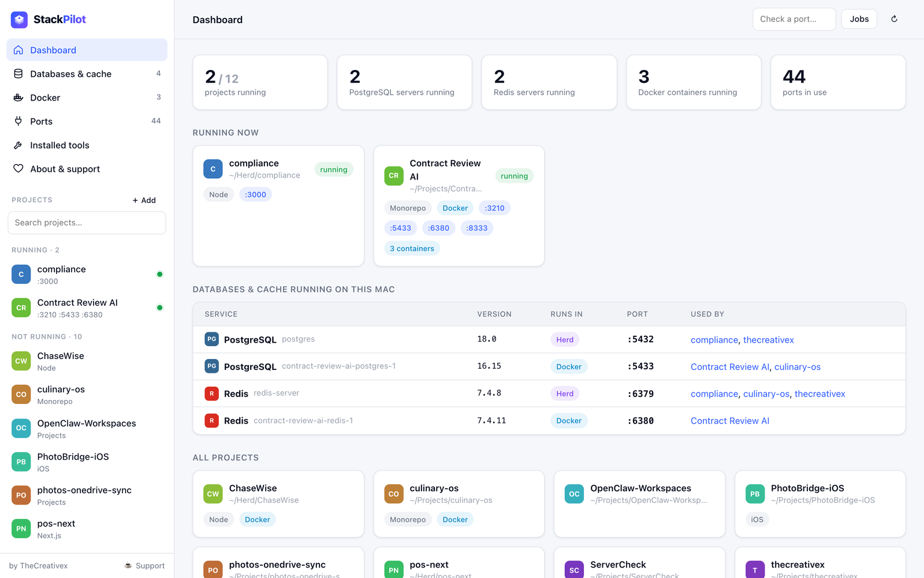This screenshot has width=924, height=578.
Task: Click the :6379 port cell
Action: pos(640,394)
